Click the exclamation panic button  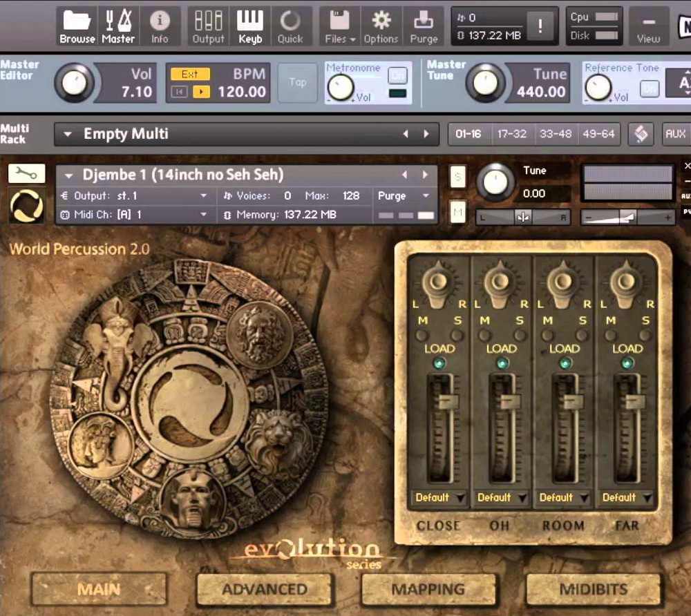pos(540,26)
